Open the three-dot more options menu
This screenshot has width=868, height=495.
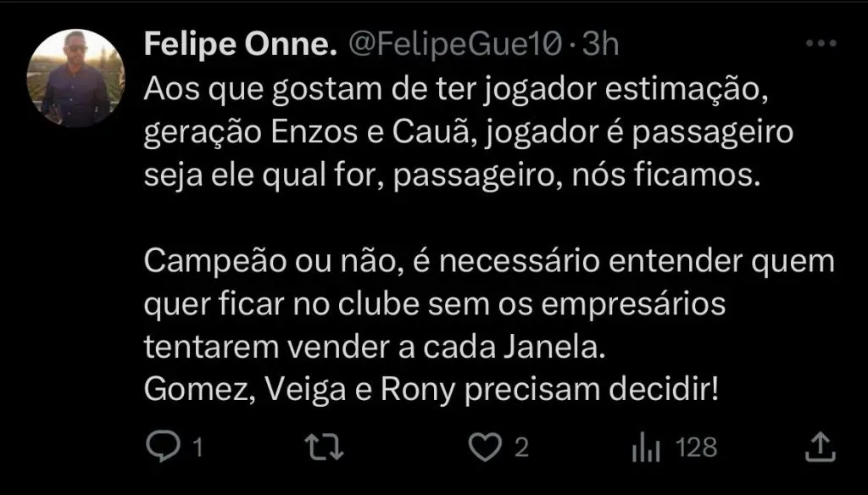point(819,45)
